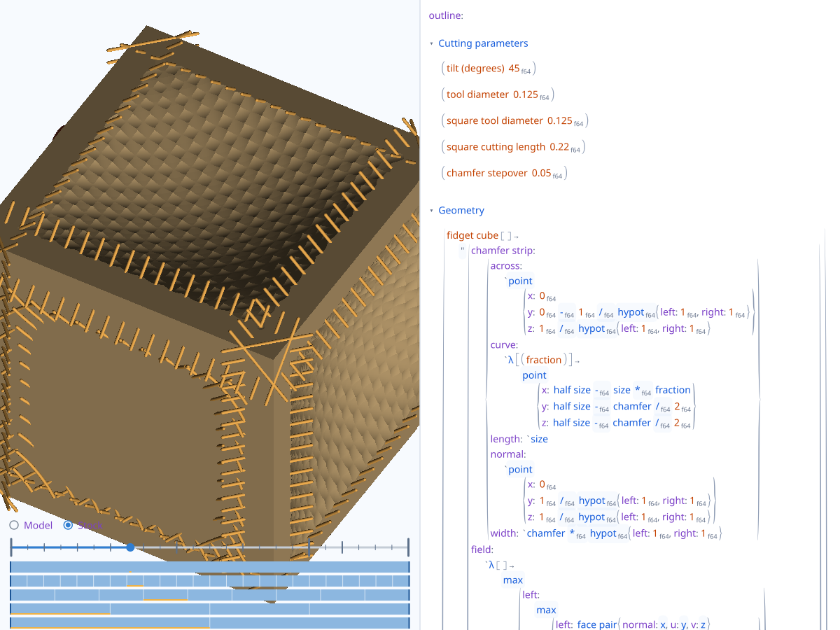Click the 'field:' label
Screen dimensions: 840x630
[x=482, y=549]
